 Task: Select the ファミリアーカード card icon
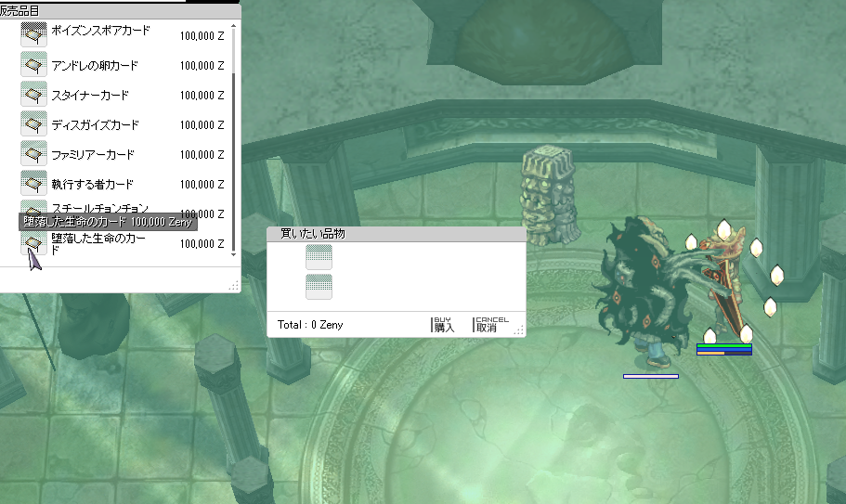[33, 153]
